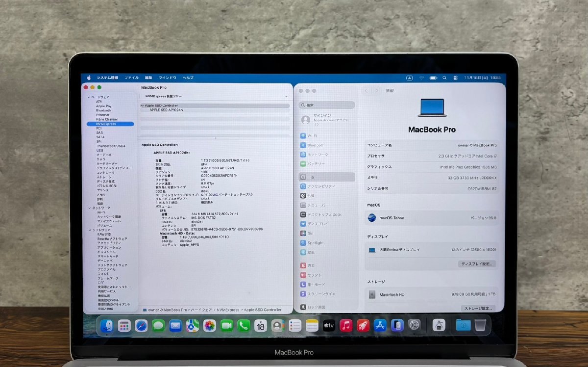
Task: Click the ディスプレイ設定... button
Action: point(477,263)
